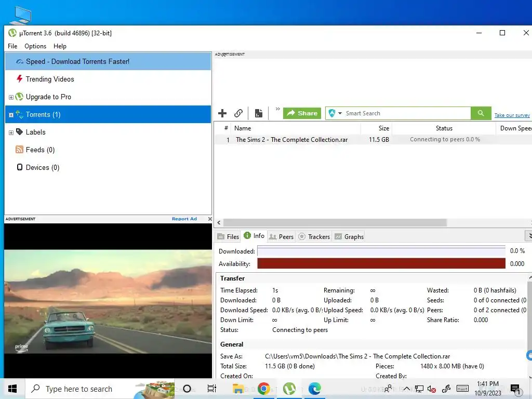
Task: Open Cortana circle icon on taskbar
Action: (x=187, y=389)
